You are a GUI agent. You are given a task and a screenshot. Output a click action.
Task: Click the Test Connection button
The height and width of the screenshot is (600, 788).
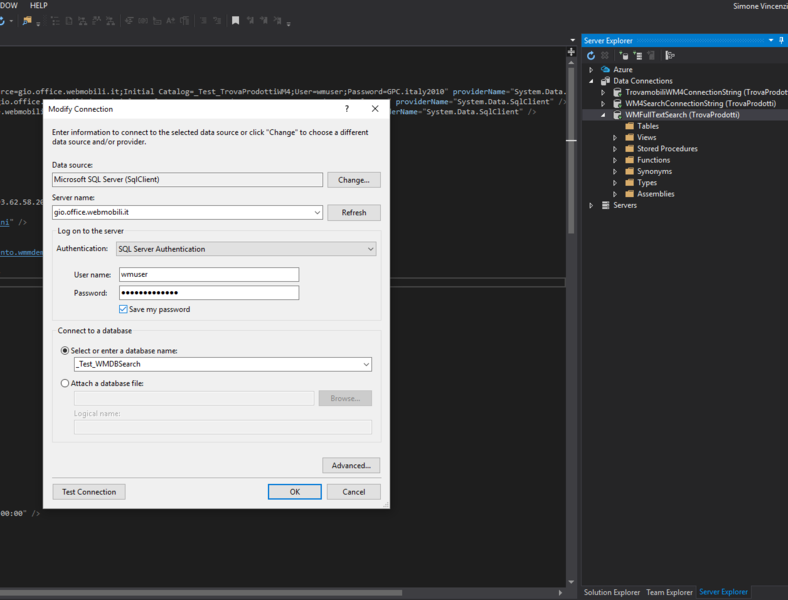[x=89, y=492]
